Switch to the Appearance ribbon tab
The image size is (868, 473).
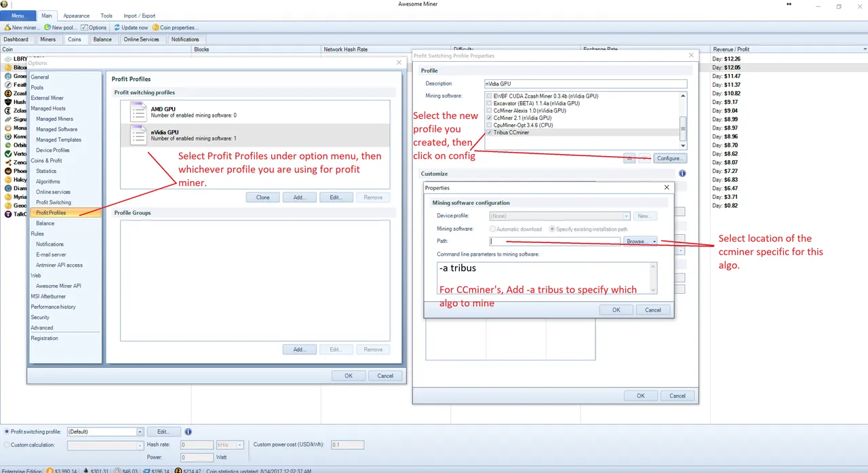click(x=77, y=16)
